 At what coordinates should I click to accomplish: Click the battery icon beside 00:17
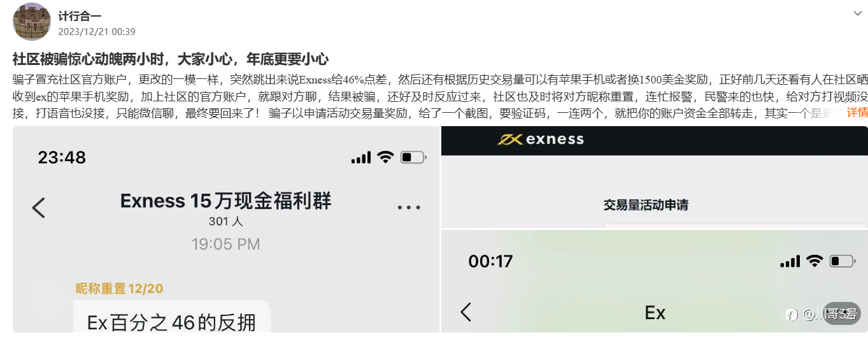tap(842, 261)
